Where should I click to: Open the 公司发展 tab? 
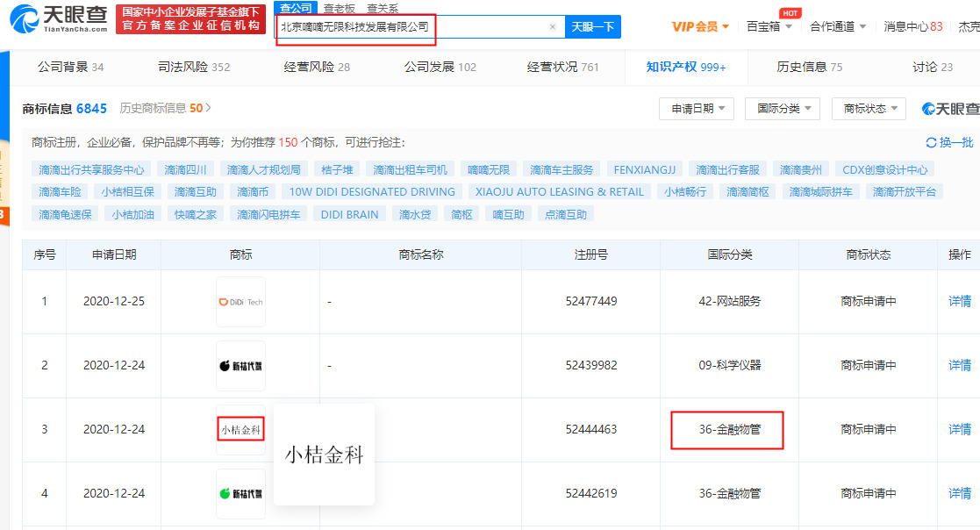tap(440, 67)
